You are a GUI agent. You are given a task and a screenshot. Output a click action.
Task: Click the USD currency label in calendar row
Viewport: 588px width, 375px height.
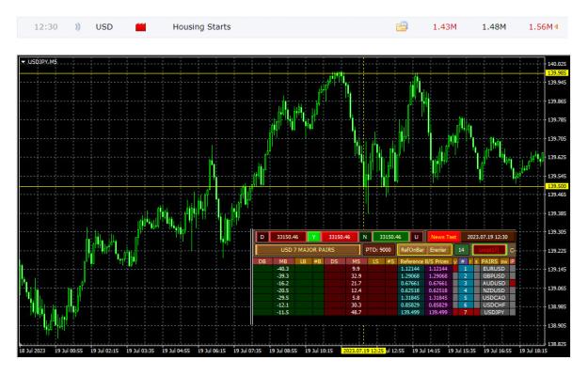(x=104, y=27)
